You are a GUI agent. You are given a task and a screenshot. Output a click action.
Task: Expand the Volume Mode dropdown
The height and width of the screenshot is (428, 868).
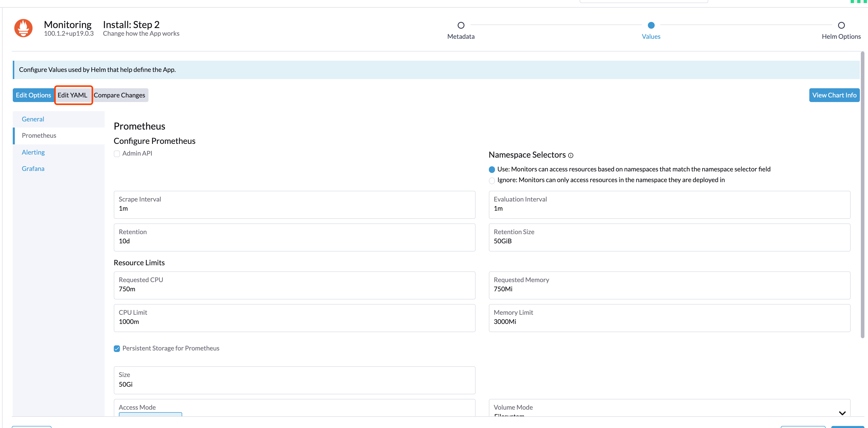842,413
